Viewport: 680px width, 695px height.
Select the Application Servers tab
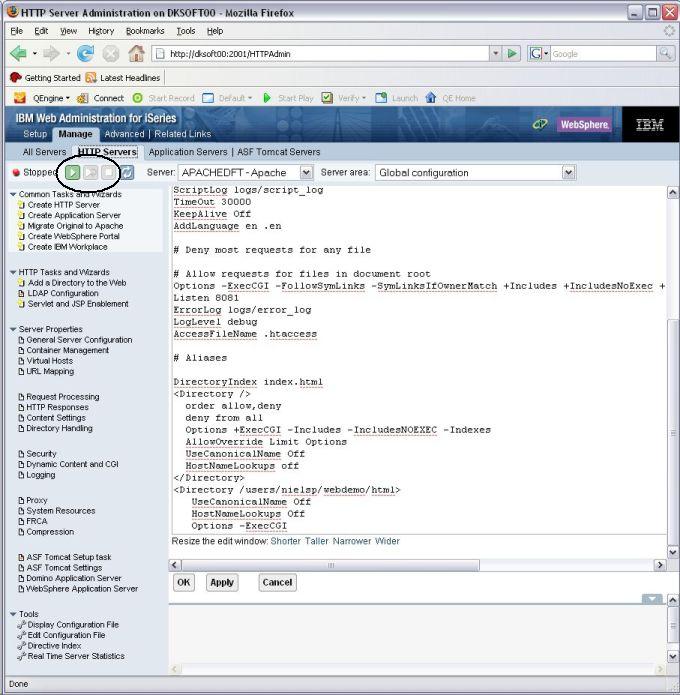(x=188, y=152)
